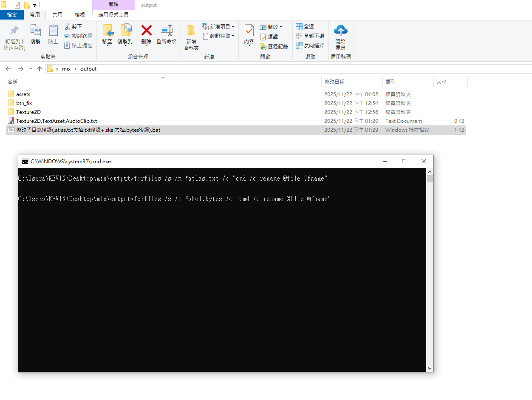Open the Share (共用) ribbon tab
This screenshot has width=532, height=400.
pyautogui.click(x=57, y=14)
